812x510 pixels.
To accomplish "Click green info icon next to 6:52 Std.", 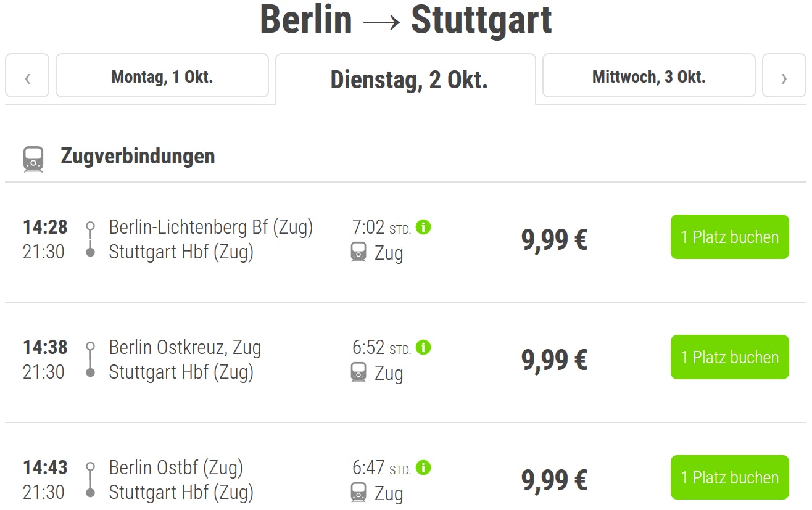I will (x=423, y=347).
